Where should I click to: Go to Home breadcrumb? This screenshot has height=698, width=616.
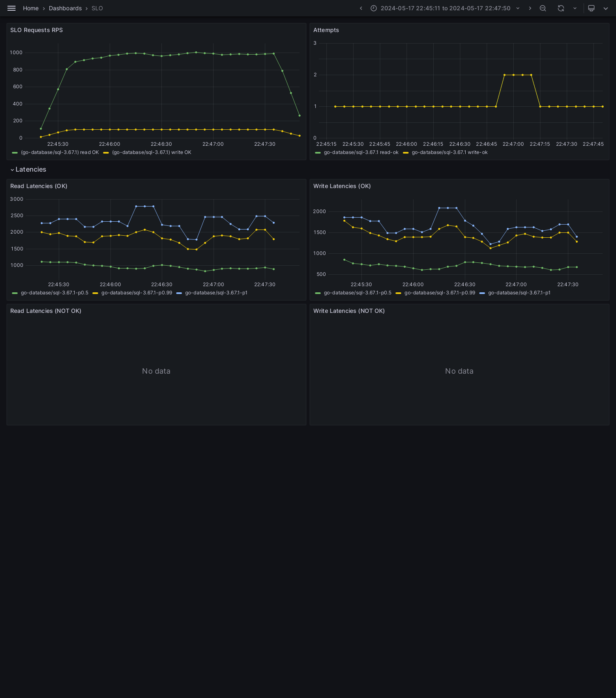coord(31,8)
